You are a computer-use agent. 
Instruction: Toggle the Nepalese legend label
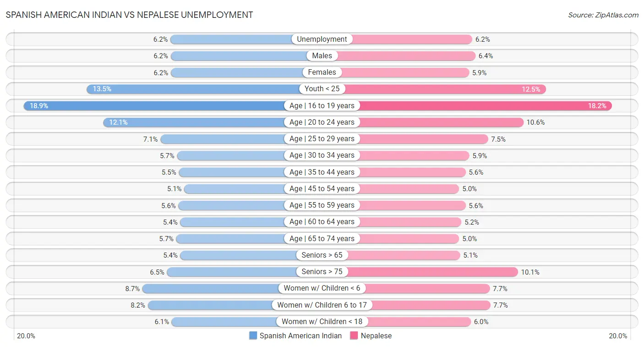click(x=376, y=336)
